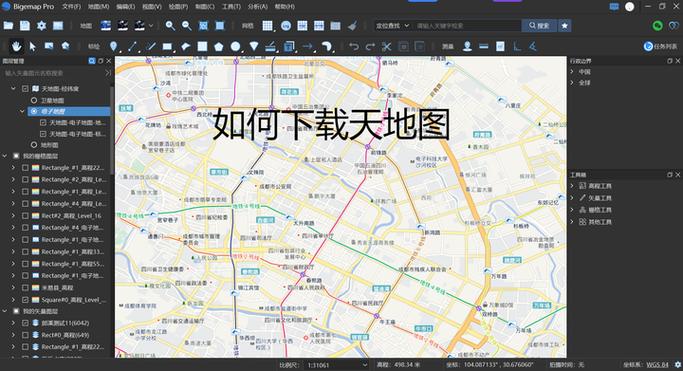Select the hand pan tool
This screenshot has width=683, height=371.
(x=16, y=46)
